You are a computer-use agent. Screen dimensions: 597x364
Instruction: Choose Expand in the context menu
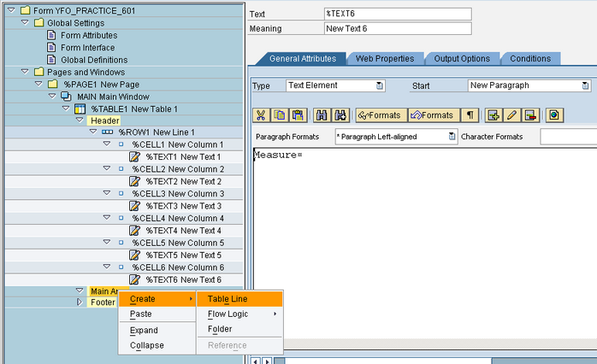click(x=157, y=331)
